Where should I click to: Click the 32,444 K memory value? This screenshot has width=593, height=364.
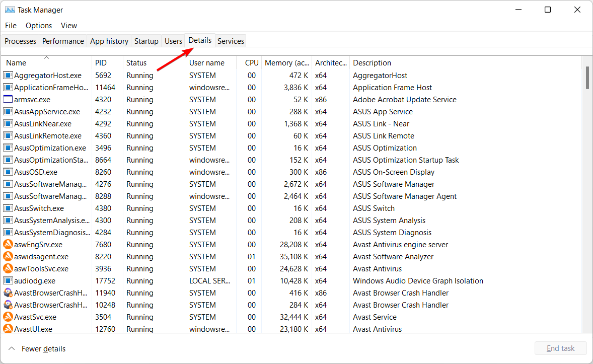[294, 317]
